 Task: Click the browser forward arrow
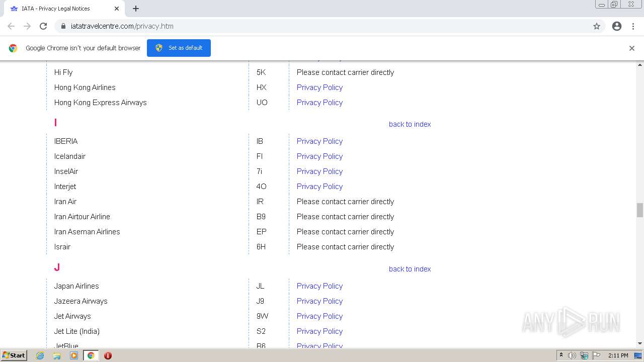(27, 26)
